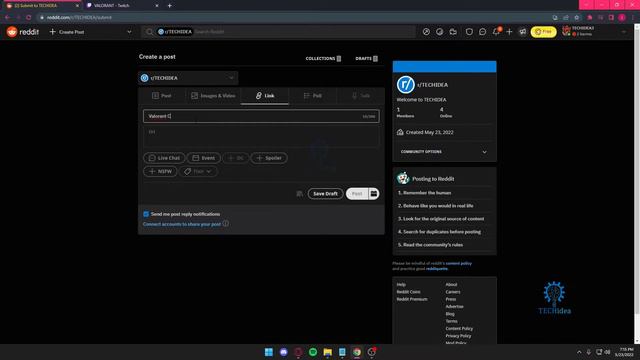Open Spotify from the taskbar
The width and height of the screenshot is (640, 360).
313,352
